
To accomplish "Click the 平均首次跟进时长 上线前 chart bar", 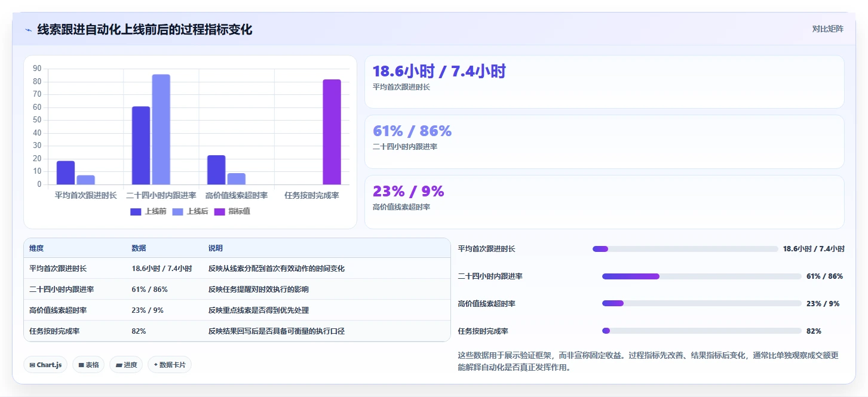I will coord(66,173).
